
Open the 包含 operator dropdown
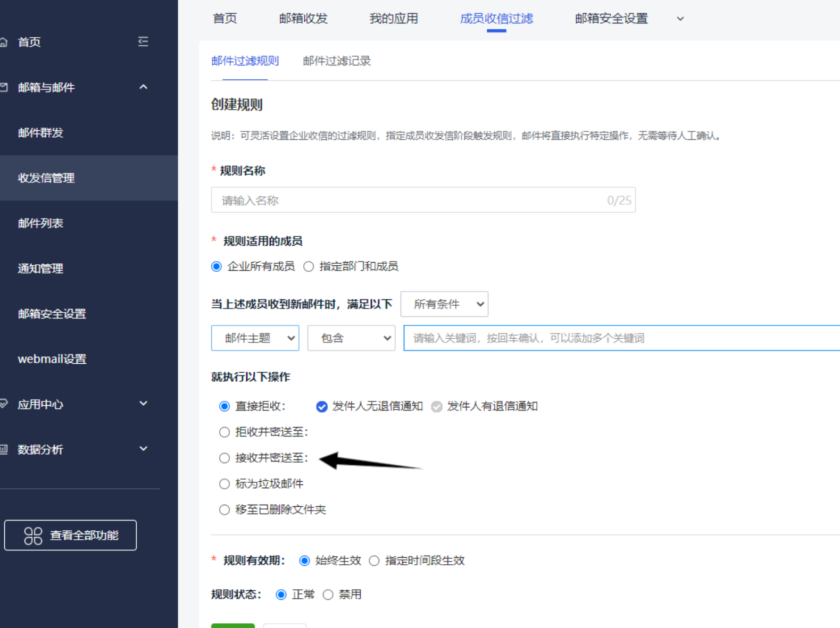pyautogui.click(x=351, y=338)
